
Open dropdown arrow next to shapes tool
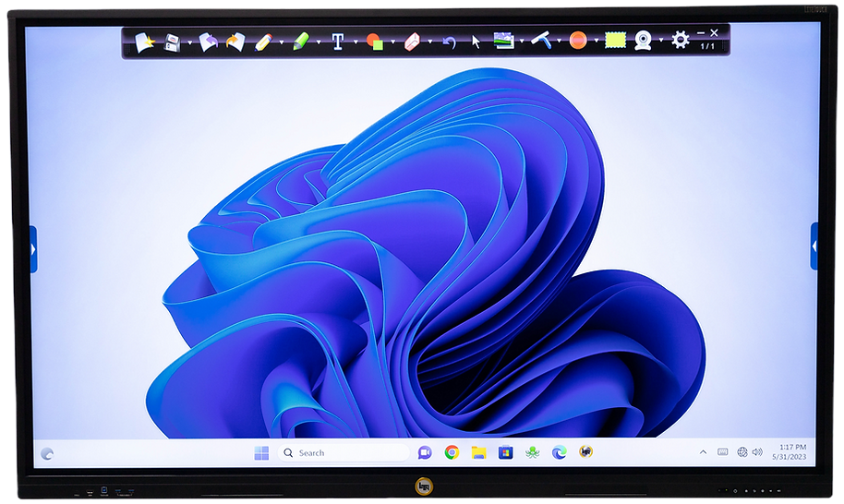(392, 42)
